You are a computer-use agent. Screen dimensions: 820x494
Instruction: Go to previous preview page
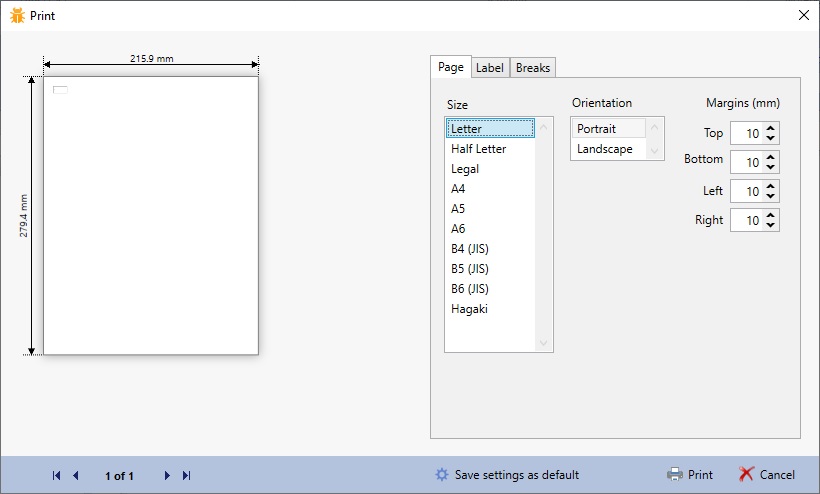click(x=76, y=476)
